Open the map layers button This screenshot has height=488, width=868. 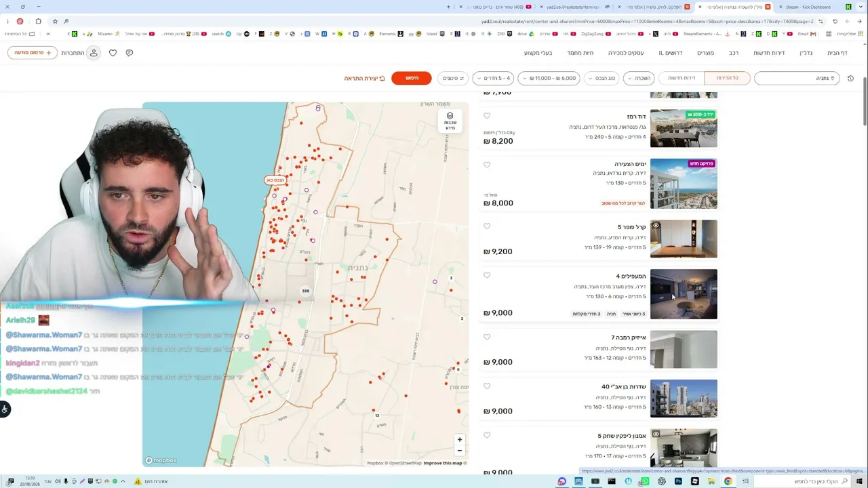click(450, 121)
